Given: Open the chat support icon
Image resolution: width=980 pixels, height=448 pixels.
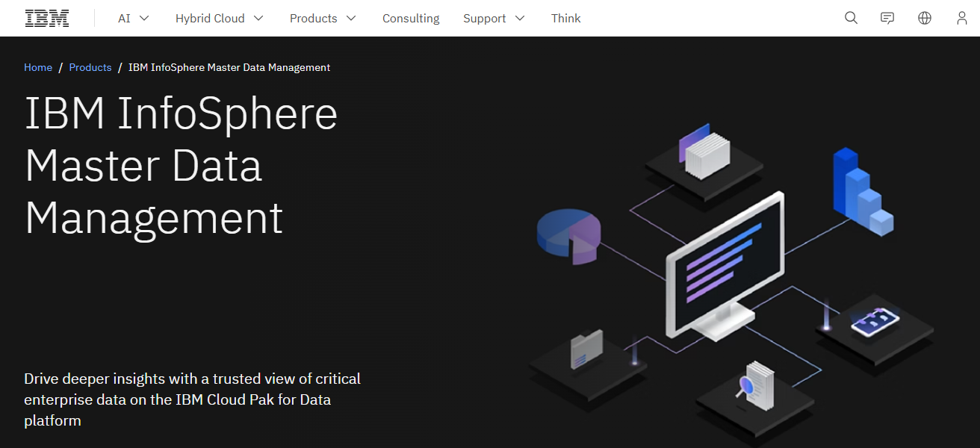Looking at the screenshot, I should [x=887, y=17].
